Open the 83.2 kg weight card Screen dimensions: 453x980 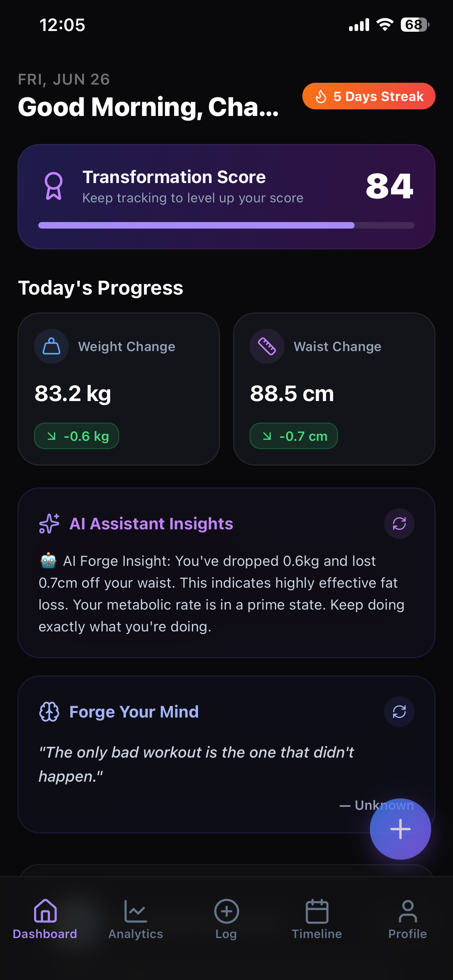coord(119,389)
